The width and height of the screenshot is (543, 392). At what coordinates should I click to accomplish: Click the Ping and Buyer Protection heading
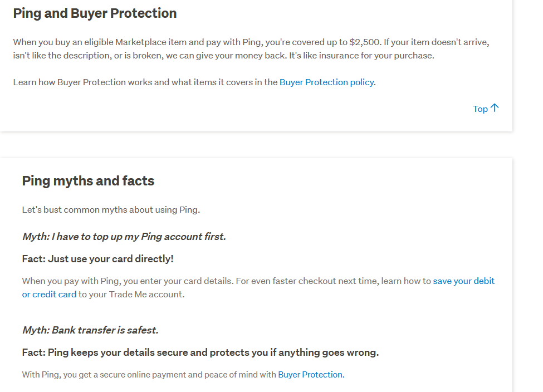95,13
